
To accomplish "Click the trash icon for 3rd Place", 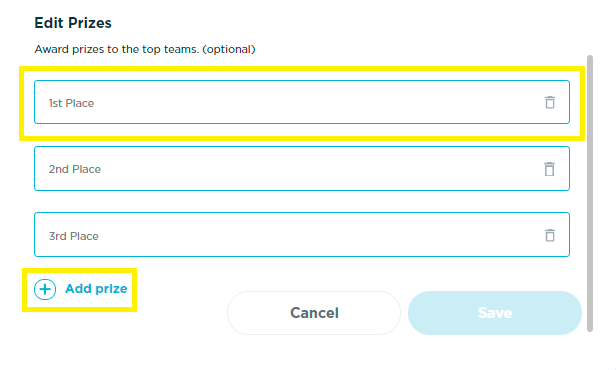I will tap(550, 235).
